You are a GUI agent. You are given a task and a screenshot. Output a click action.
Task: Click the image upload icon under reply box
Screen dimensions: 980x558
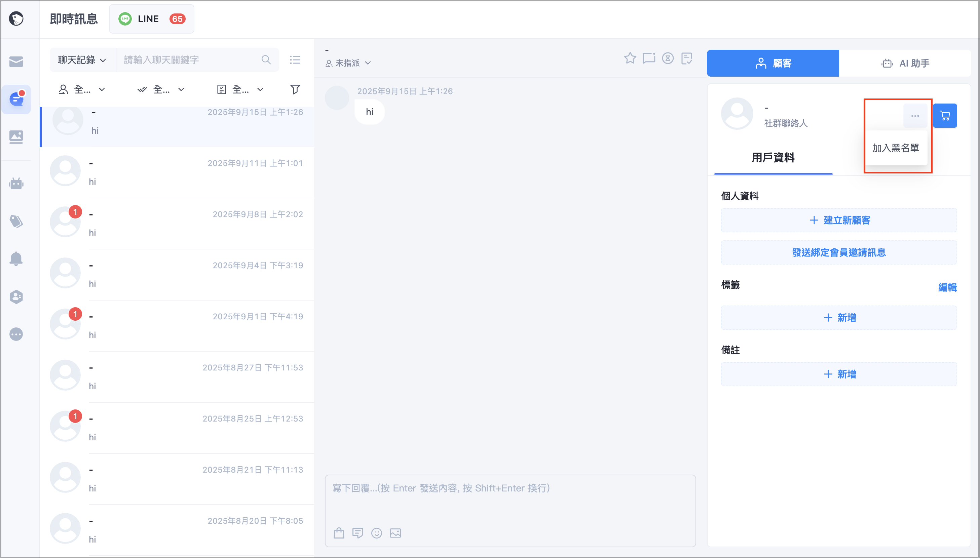pyautogui.click(x=395, y=533)
